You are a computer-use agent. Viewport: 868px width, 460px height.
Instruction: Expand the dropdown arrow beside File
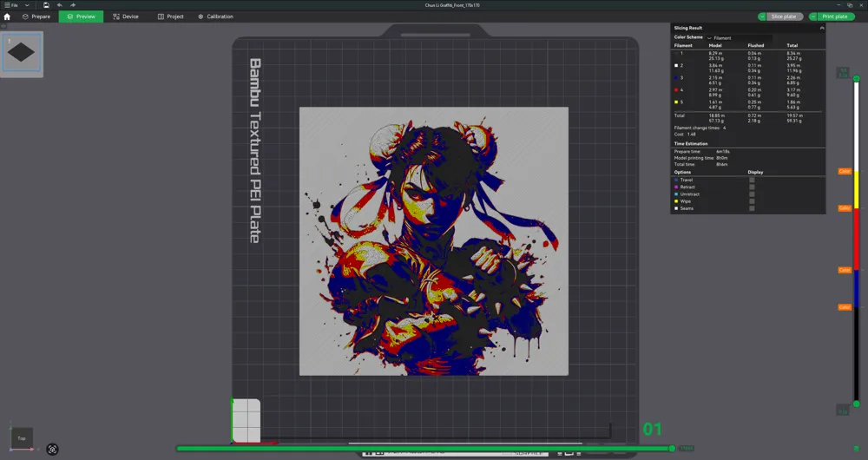pyautogui.click(x=27, y=5)
